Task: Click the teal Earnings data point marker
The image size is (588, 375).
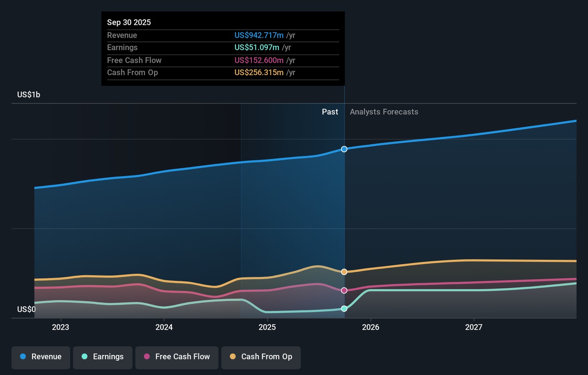Action: [344, 308]
